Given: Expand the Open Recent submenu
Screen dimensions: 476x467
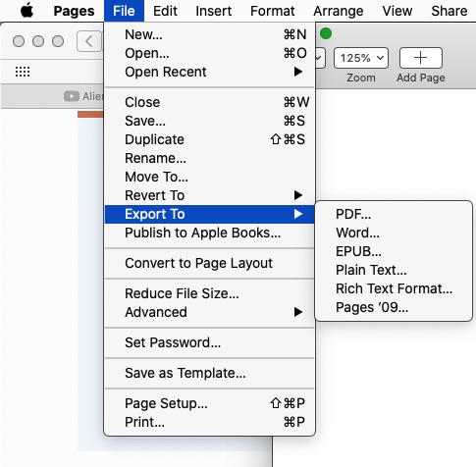Looking at the screenshot, I should coord(209,72).
